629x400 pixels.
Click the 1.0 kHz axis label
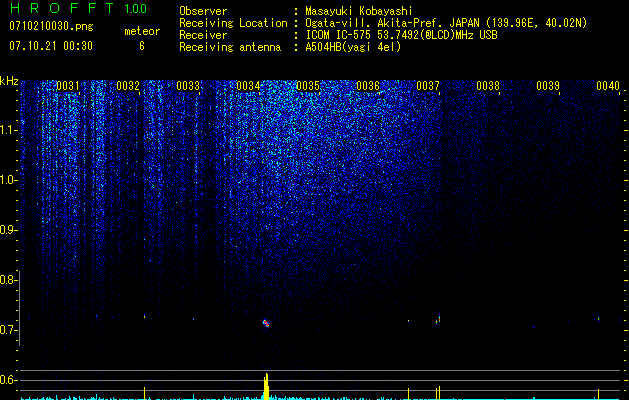pos(9,180)
